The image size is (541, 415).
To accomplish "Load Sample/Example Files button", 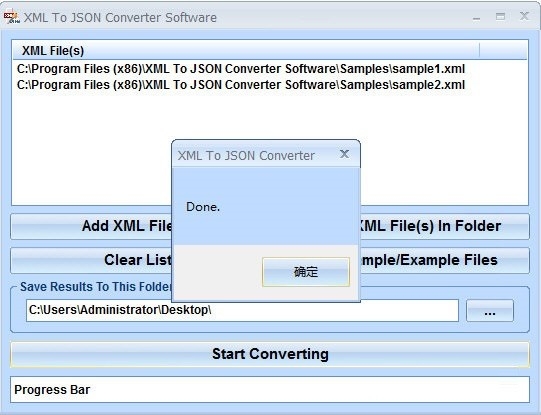I will tap(445, 260).
